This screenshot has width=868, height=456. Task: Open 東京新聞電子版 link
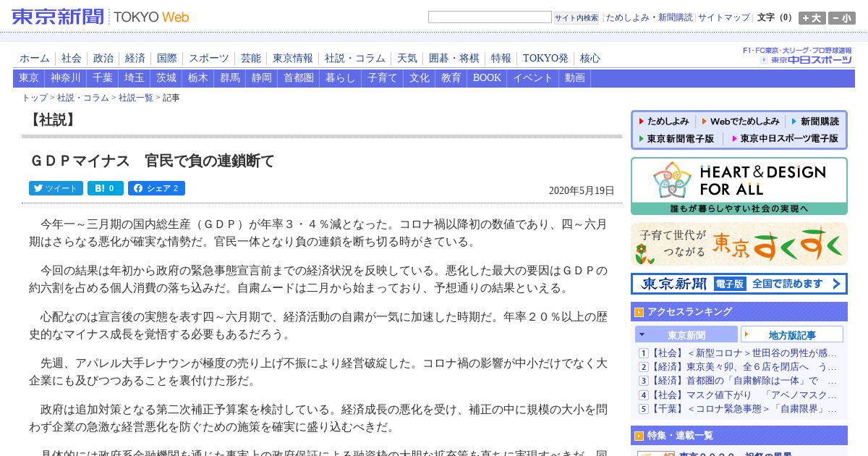(x=676, y=138)
